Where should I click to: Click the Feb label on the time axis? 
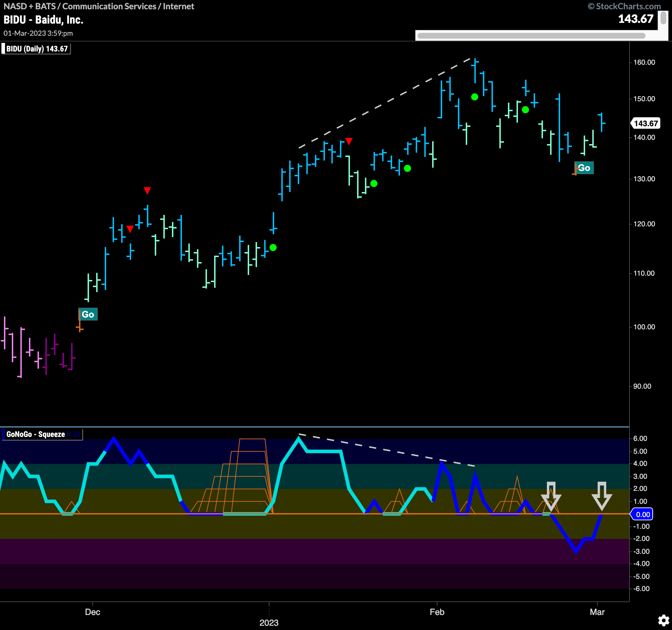tap(437, 612)
